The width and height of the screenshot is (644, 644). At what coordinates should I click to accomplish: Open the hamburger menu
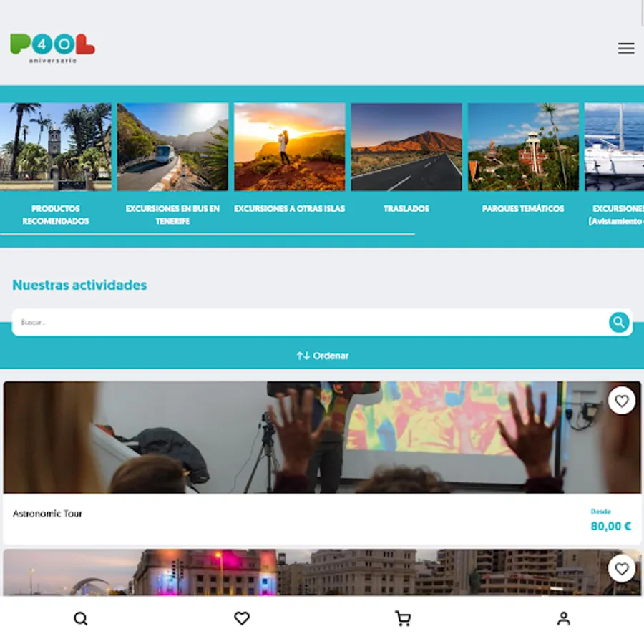(625, 49)
